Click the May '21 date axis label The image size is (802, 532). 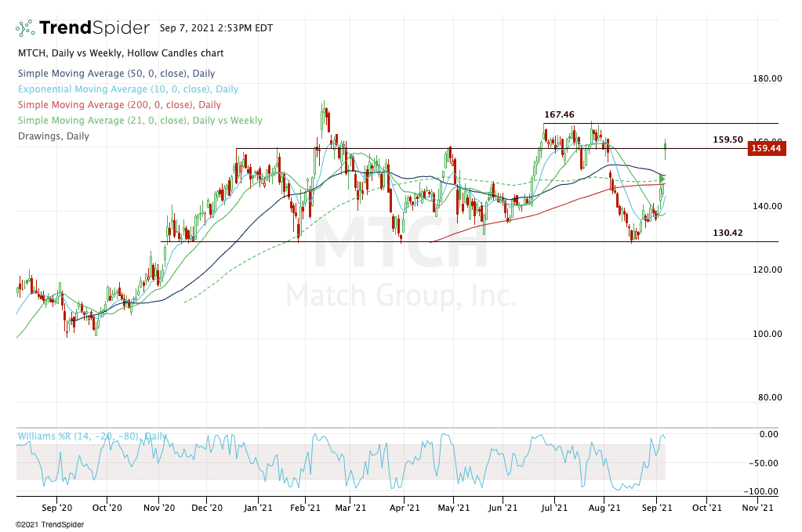(x=454, y=508)
